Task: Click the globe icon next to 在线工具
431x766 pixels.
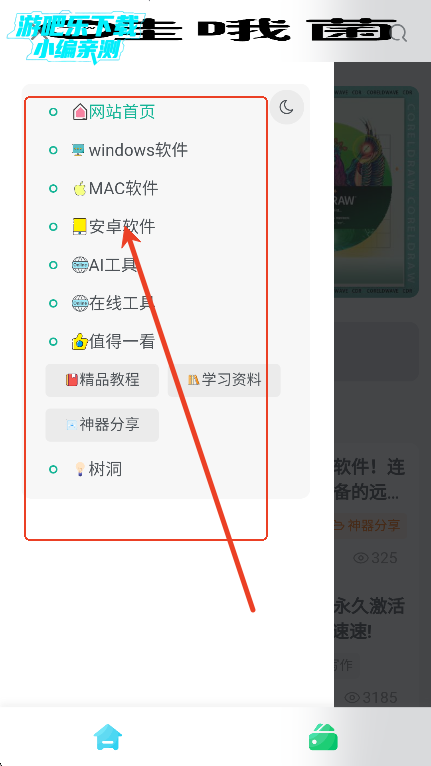Action: point(80,303)
